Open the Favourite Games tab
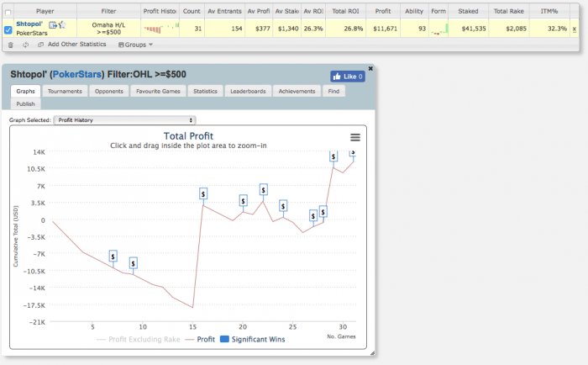 (158, 91)
